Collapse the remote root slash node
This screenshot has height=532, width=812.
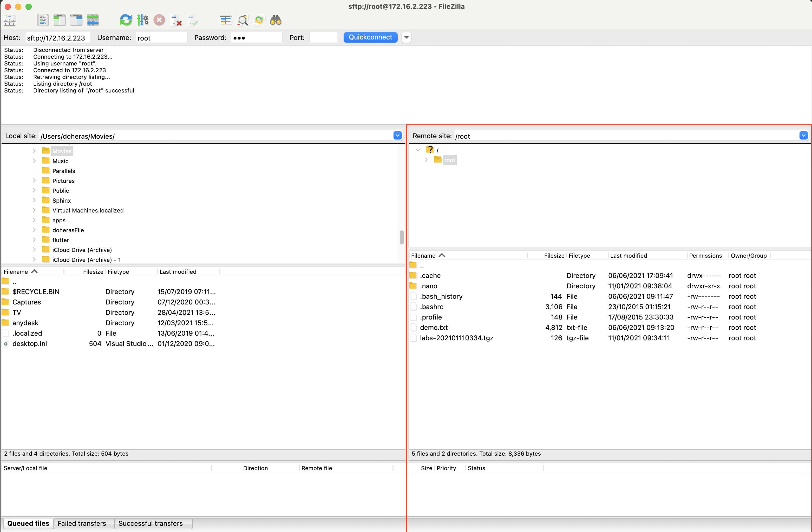point(418,150)
